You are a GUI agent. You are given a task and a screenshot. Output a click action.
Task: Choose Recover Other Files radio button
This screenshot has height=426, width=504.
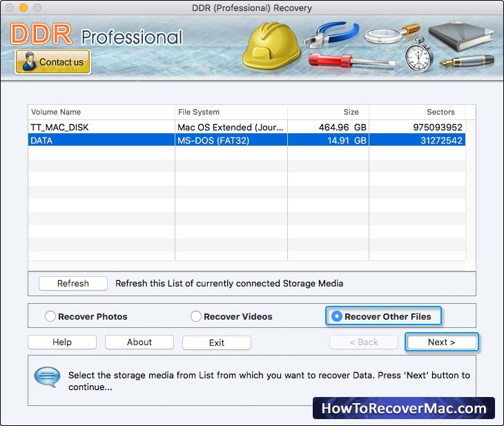tap(383, 316)
